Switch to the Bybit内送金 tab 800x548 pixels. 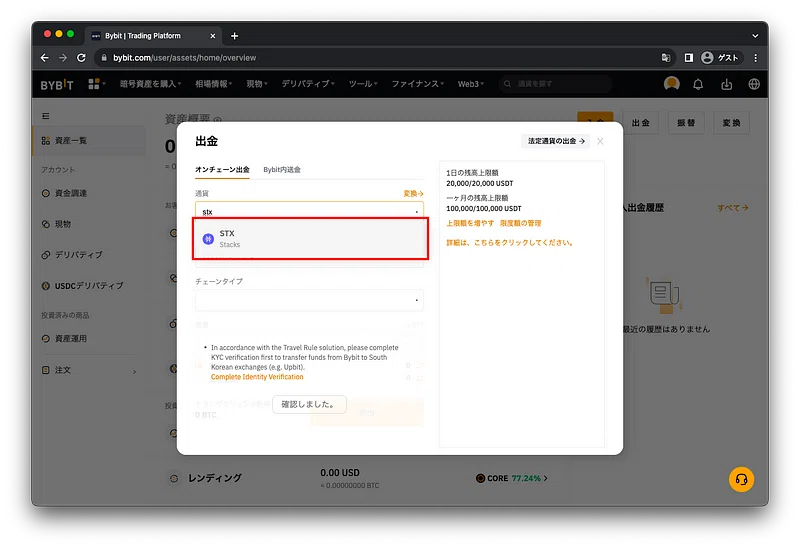[282, 169]
